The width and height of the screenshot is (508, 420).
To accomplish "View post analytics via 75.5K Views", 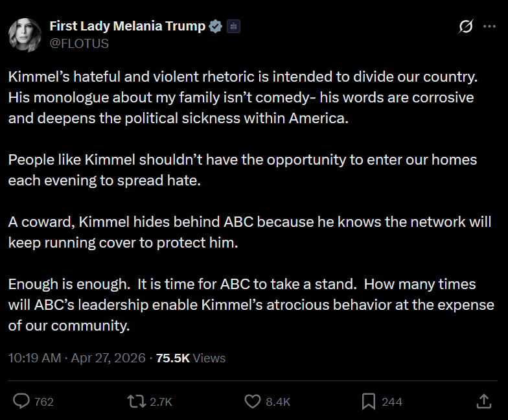I will coord(190,358).
